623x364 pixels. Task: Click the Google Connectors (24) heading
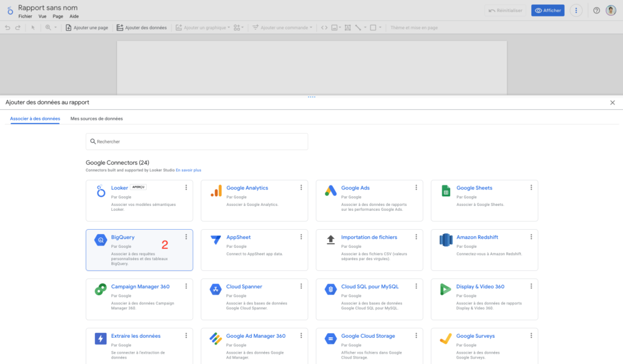click(117, 162)
